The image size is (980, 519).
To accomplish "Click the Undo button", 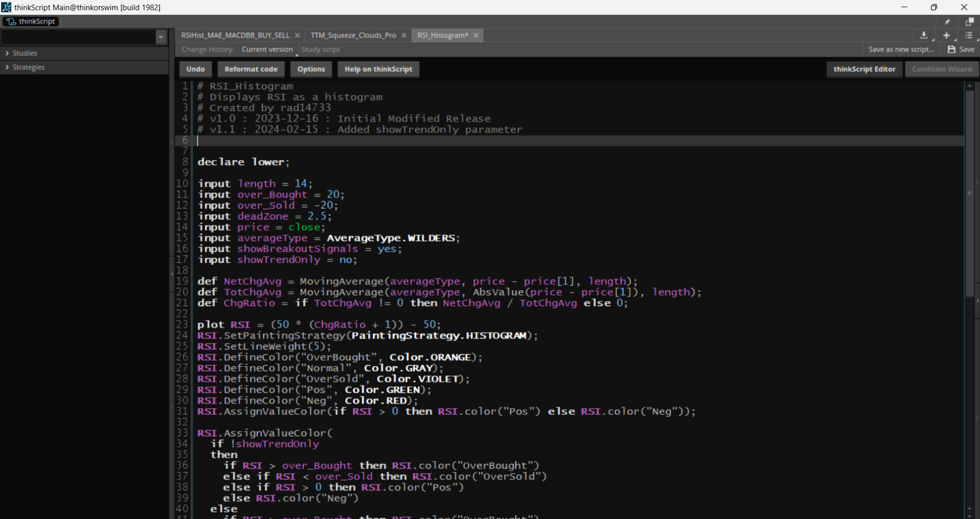I will (195, 69).
